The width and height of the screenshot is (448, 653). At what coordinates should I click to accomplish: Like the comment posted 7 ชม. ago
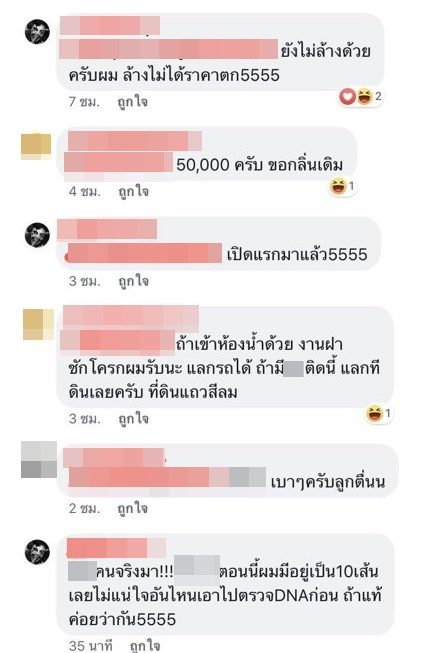coord(132,102)
